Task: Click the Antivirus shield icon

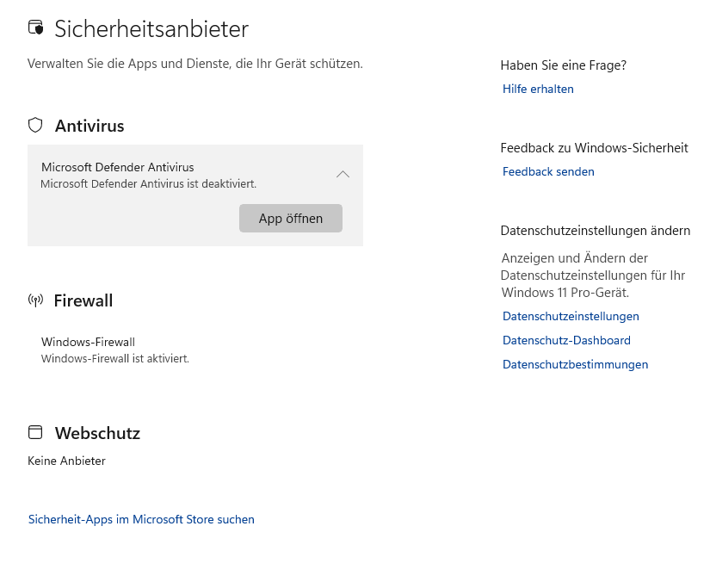Action: click(x=35, y=125)
